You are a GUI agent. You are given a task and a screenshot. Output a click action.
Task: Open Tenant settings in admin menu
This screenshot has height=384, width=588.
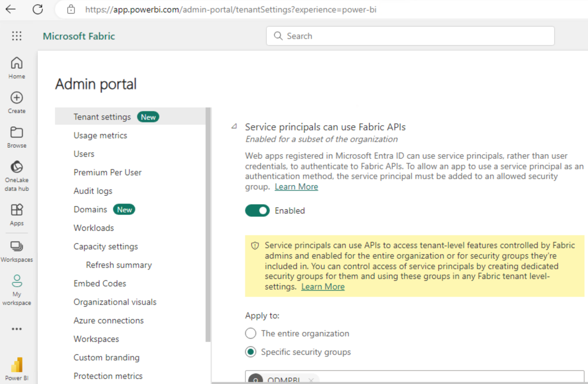coord(130,117)
